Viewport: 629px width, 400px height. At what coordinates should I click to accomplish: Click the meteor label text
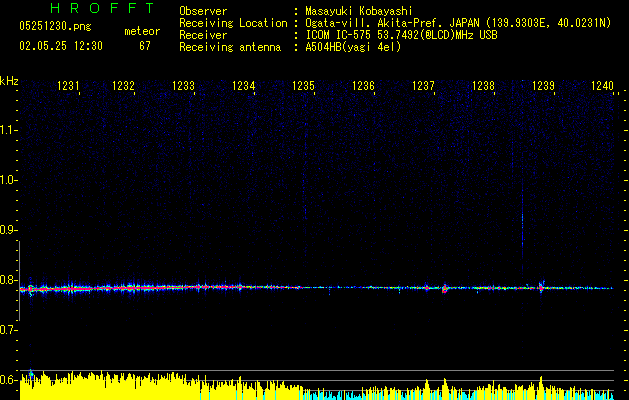pos(142,31)
